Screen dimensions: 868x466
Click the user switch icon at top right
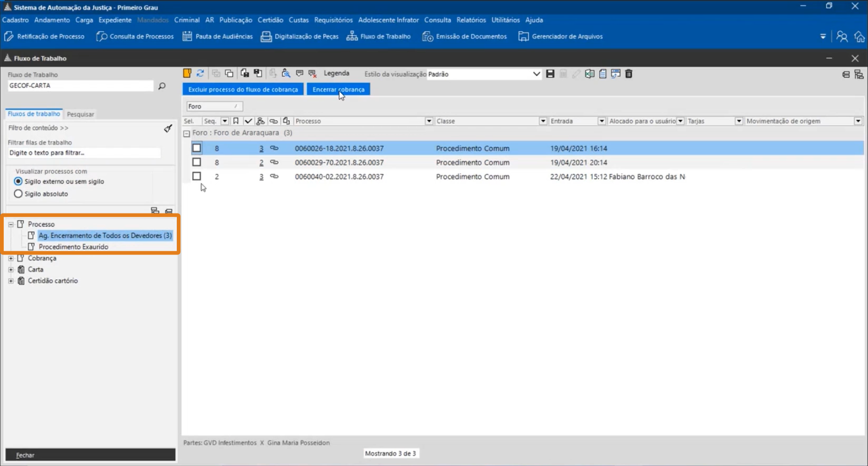tap(842, 36)
